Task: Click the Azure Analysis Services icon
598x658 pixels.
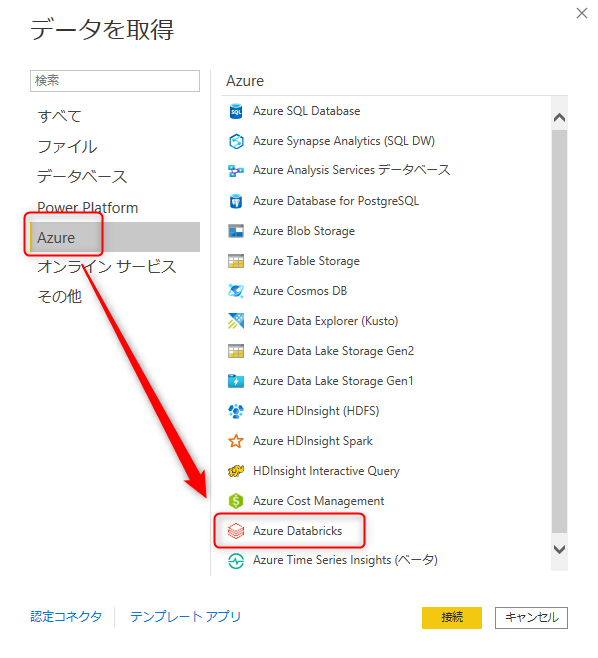Action: click(236, 171)
